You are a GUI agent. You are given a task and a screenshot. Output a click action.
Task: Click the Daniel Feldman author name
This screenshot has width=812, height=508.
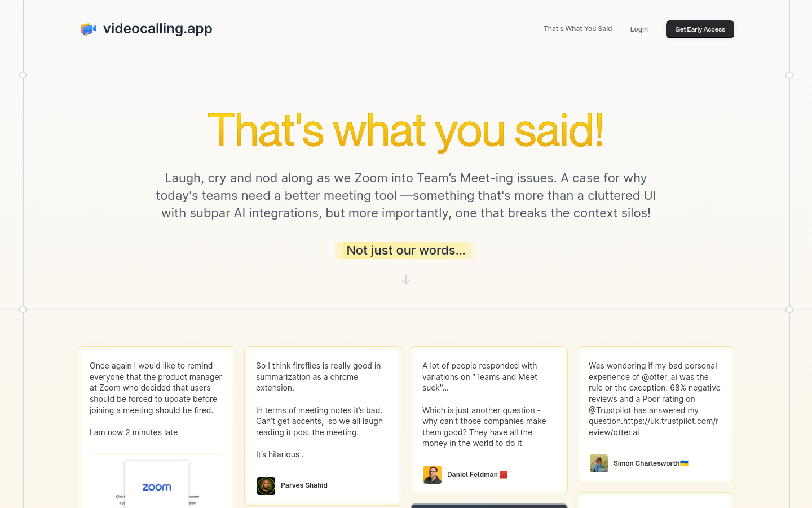click(472, 475)
